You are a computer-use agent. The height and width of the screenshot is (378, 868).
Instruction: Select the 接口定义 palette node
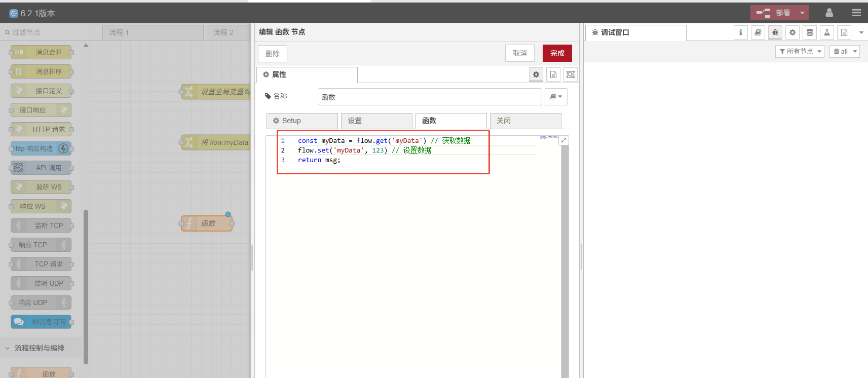41,91
